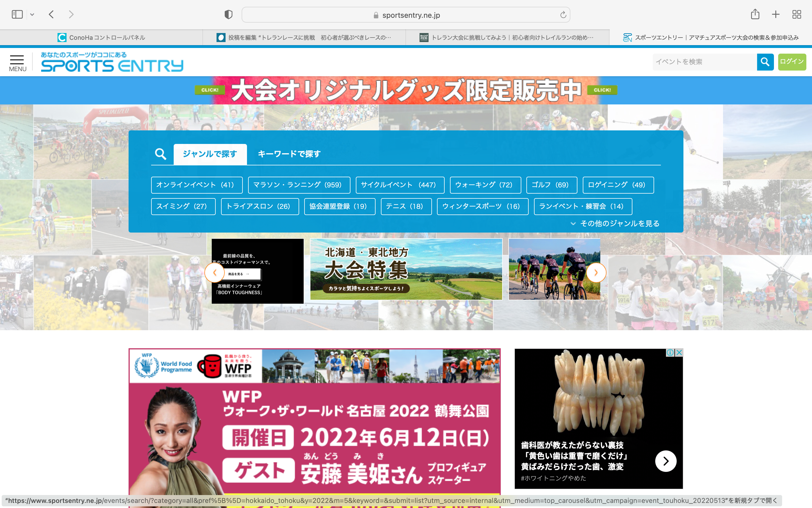Select the ジャンルで探す tab
812x508 pixels.
(210, 154)
